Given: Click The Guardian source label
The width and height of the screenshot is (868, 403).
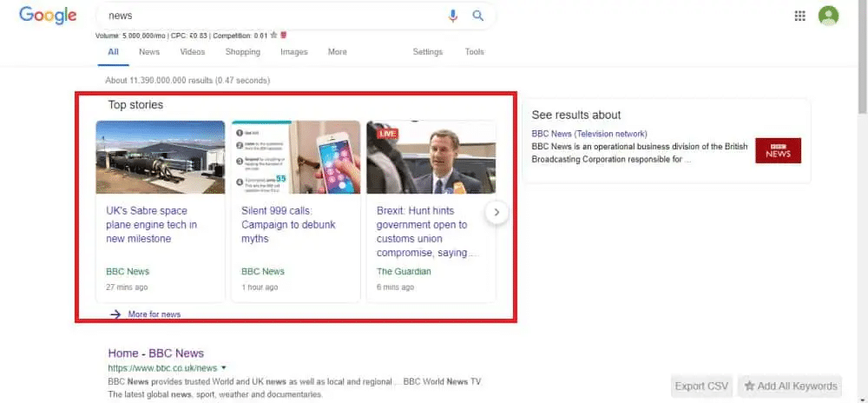Looking at the screenshot, I should (404, 271).
